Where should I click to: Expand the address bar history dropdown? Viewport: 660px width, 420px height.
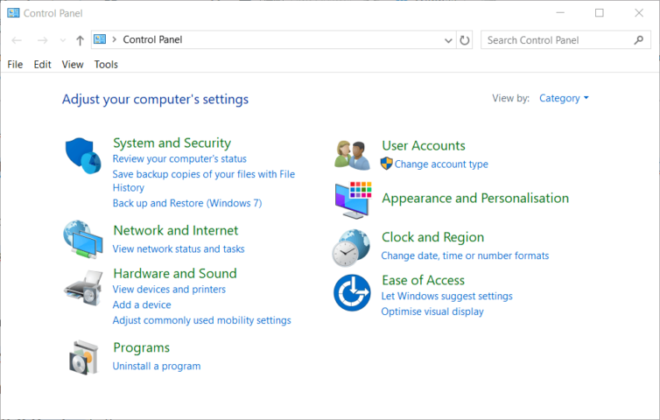[448, 40]
